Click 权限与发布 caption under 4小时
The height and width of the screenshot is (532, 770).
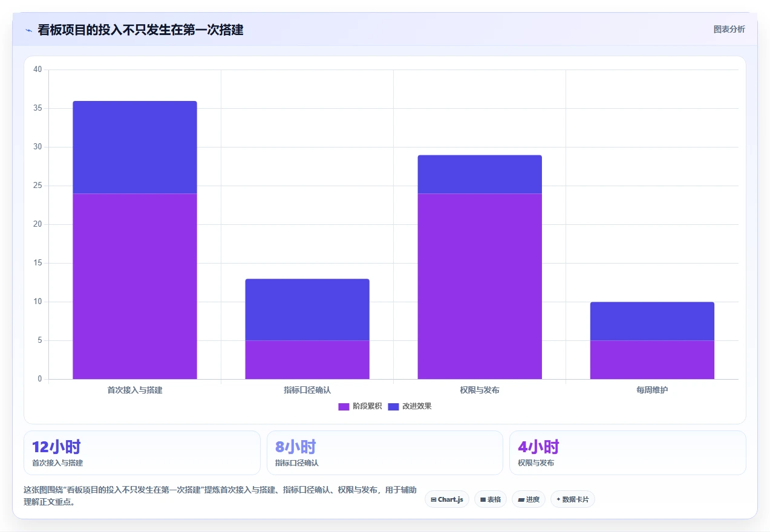536,463
